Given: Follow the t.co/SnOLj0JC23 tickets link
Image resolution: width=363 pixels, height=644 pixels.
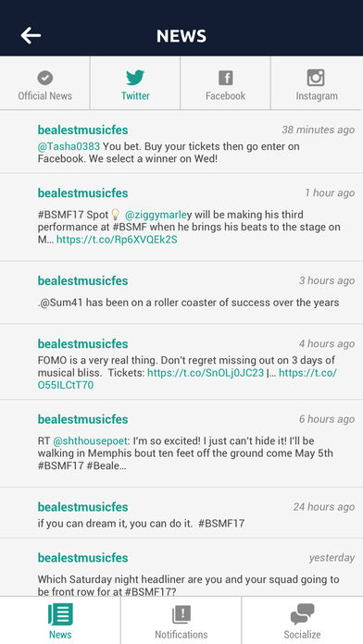Looking at the screenshot, I should pyautogui.click(x=206, y=373).
